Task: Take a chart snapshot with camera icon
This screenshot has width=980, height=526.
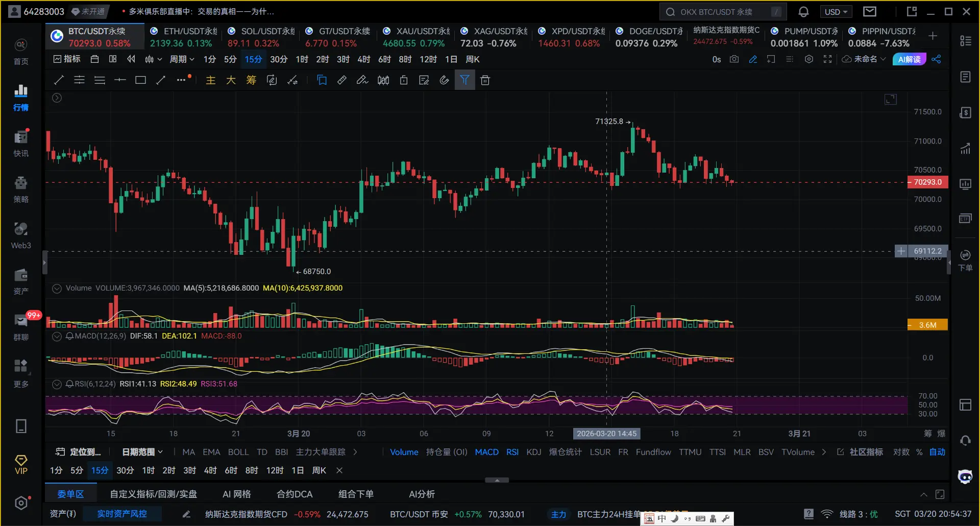Action: [734, 59]
